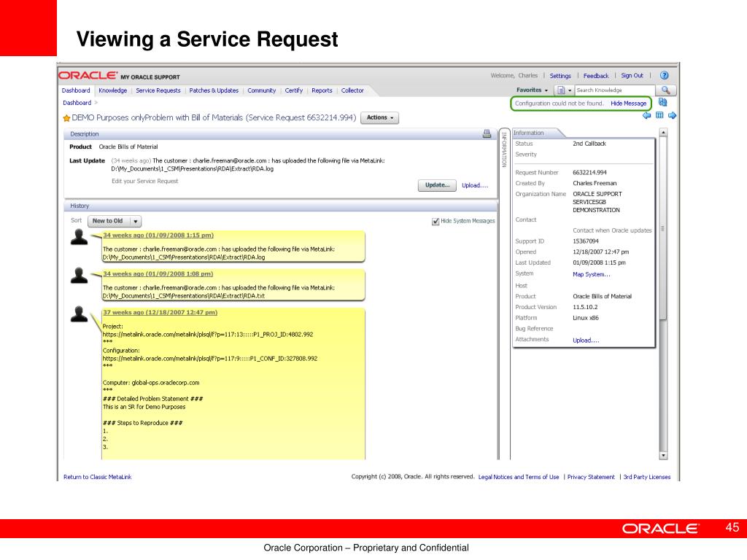Click the Support ID value "15367094"

tap(586, 241)
